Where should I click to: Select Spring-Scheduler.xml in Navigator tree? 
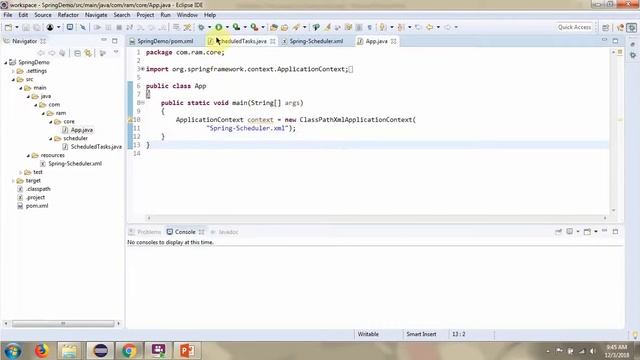pyautogui.click(x=75, y=164)
